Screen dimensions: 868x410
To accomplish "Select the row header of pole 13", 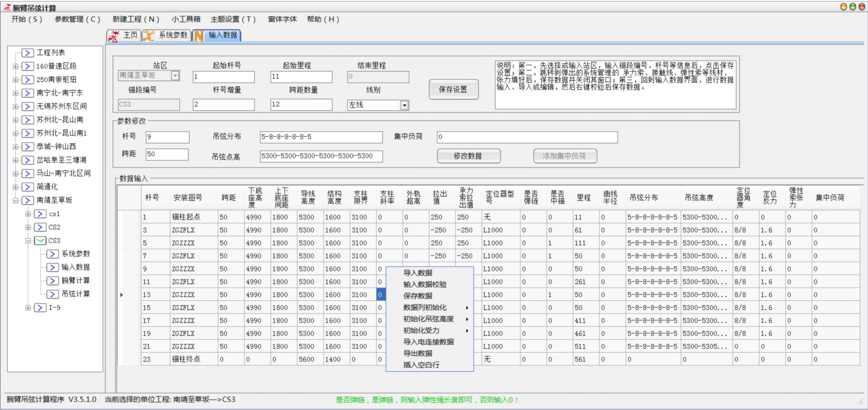I will [x=129, y=295].
